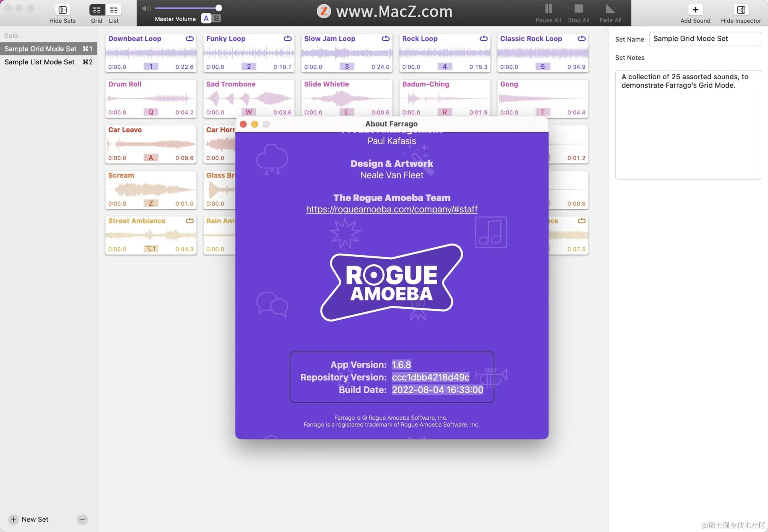Viewport: 768px width, 532px height.
Task: Switch to Grid view mode
Action: (97, 10)
